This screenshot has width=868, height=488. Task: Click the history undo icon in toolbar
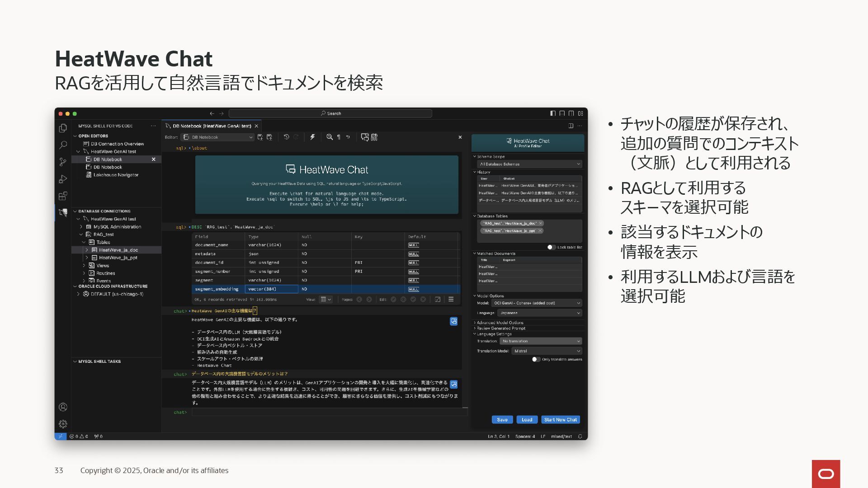point(286,137)
